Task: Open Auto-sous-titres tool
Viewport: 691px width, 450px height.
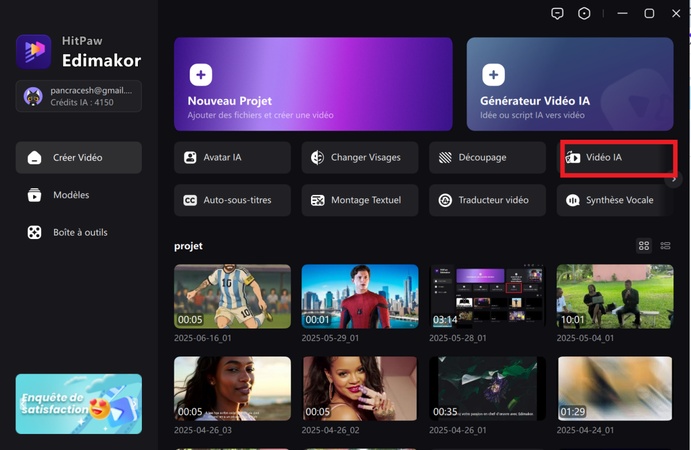Action: [232, 200]
